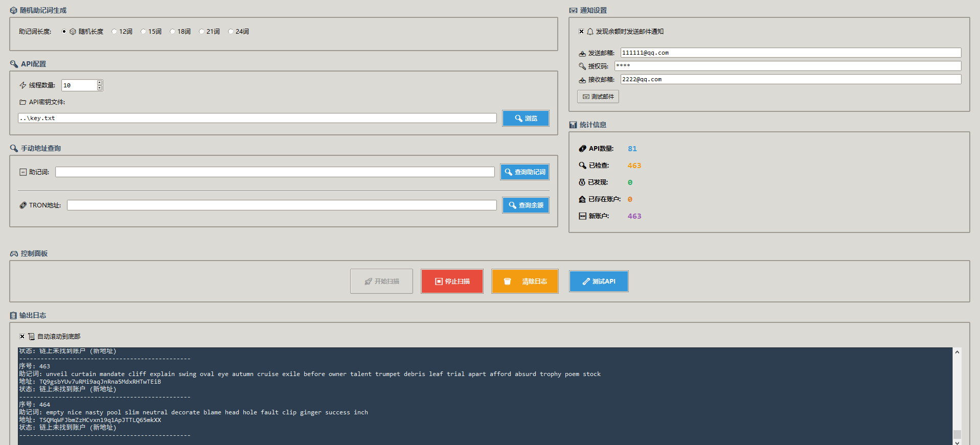
Task: Click the envelope icon on 测试邮件 button
Action: [x=586, y=97]
